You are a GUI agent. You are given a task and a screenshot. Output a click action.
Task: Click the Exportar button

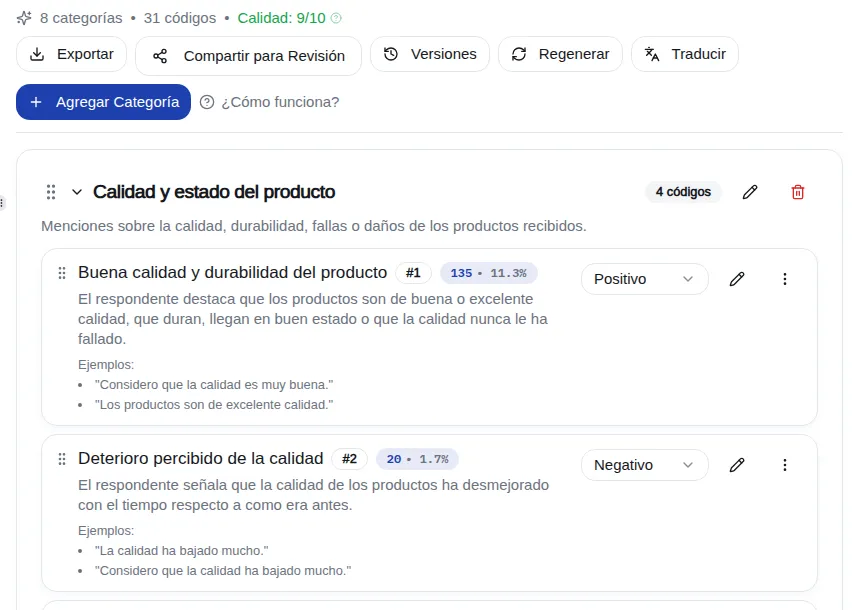71,54
